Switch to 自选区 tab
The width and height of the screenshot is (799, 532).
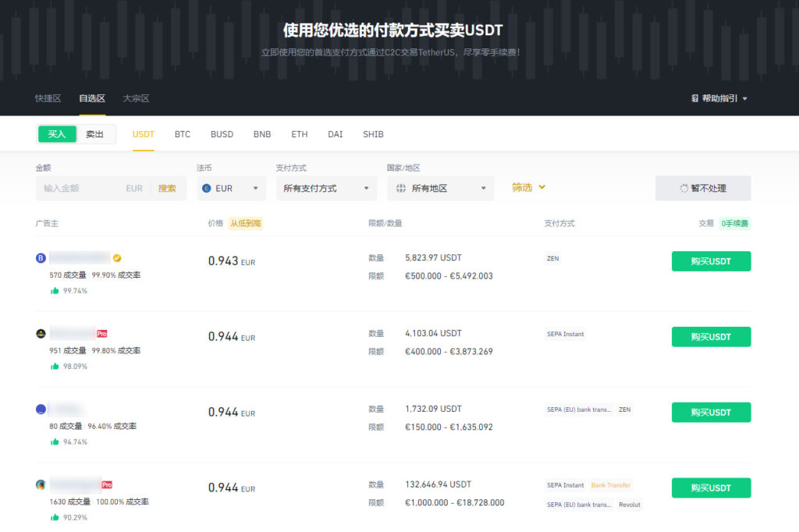92,98
